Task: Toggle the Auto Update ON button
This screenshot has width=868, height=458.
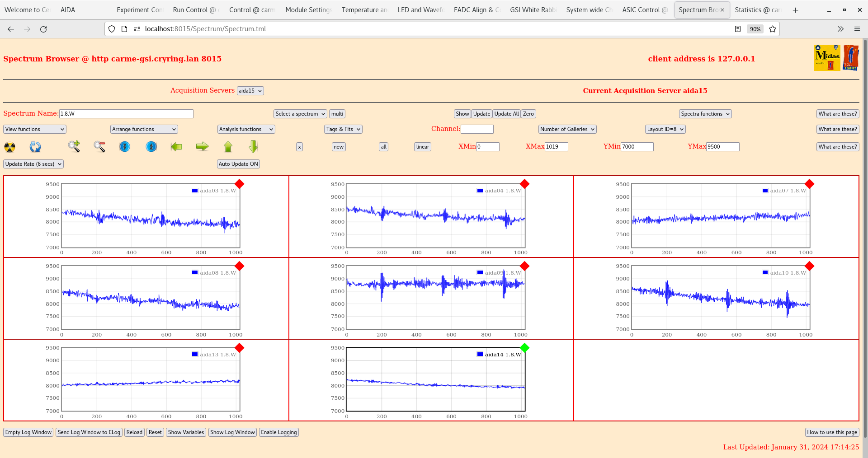Action: 238,164
